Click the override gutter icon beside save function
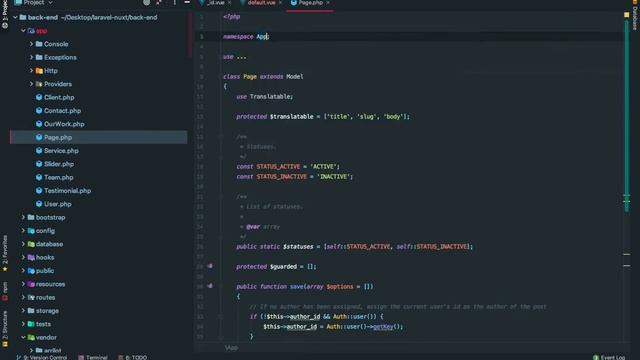The width and height of the screenshot is (640, 360). (x=210, y=286)
